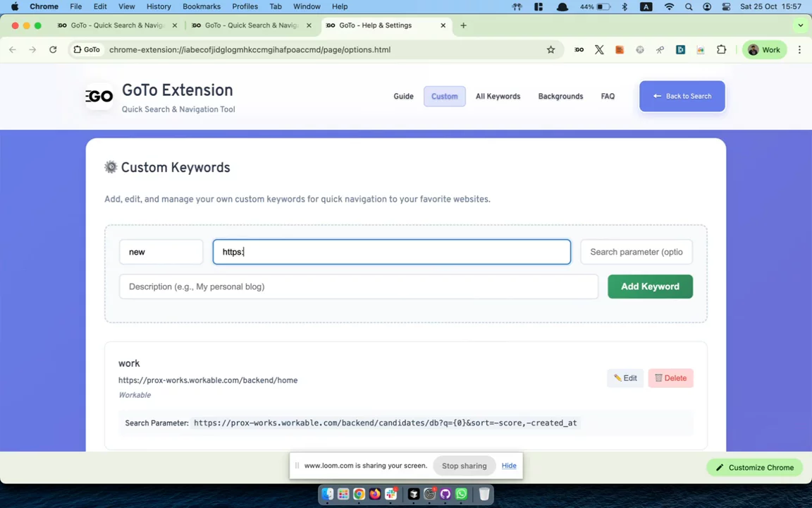Click the grey round extension icon
This screenshot has width=812, height=508.
click(x=640, y=50)
